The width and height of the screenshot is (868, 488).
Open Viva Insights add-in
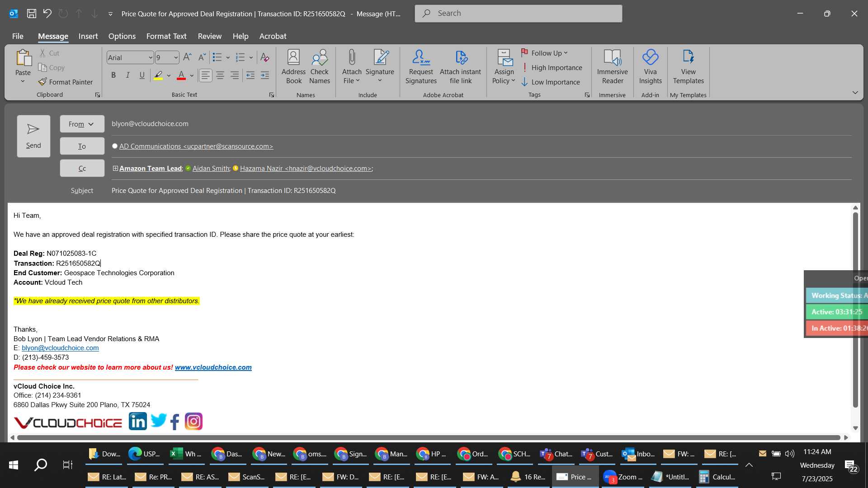point(650,67)
